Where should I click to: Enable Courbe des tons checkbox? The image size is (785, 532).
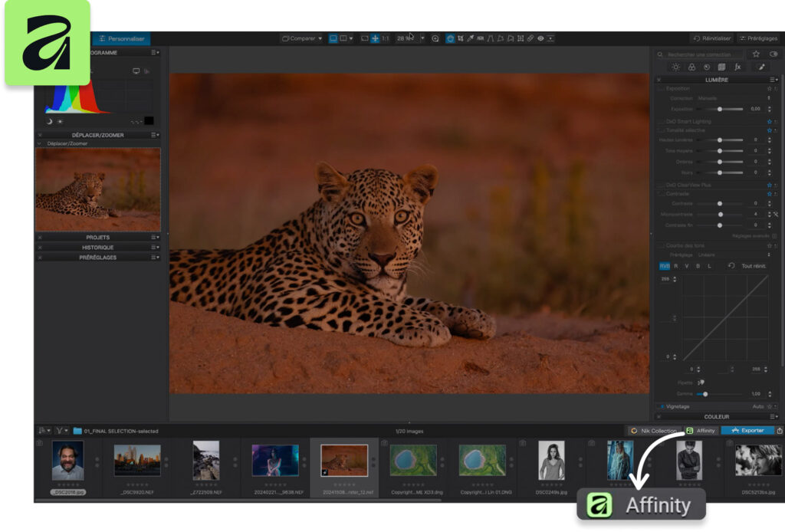pos(662,246)
